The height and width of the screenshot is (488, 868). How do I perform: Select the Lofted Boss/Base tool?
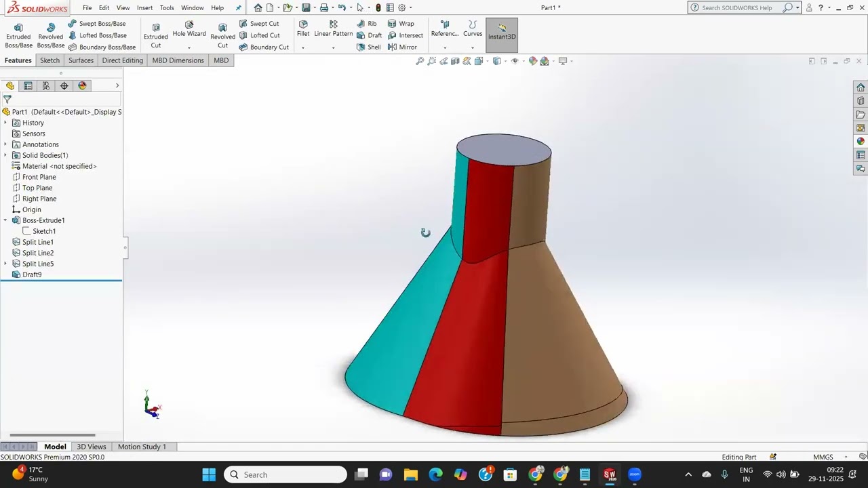(x=96, y=35)
